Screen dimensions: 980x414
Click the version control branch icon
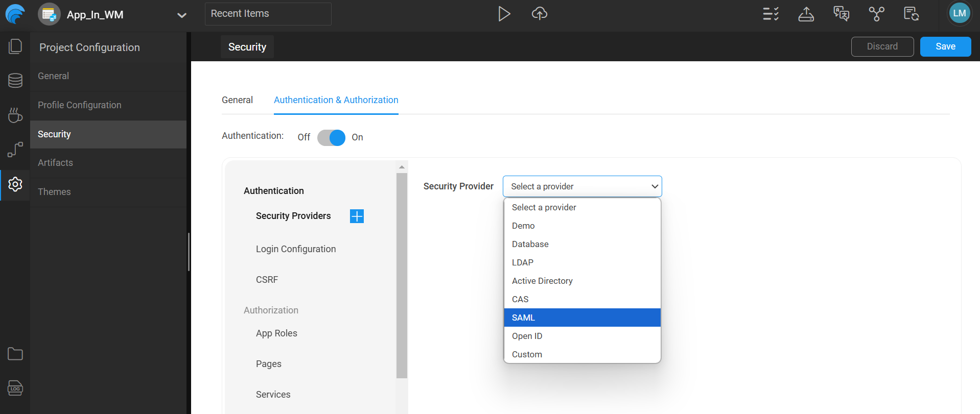coord(876,14)
